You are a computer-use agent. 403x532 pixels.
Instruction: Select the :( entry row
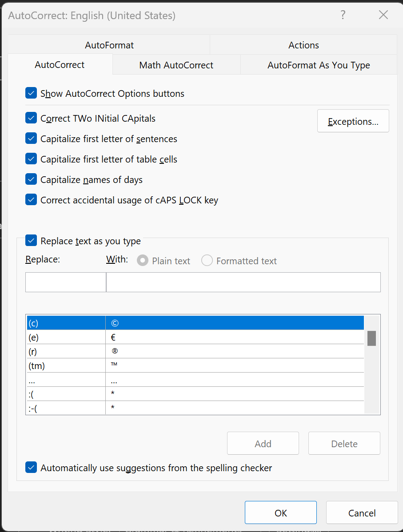coord(195,394)
